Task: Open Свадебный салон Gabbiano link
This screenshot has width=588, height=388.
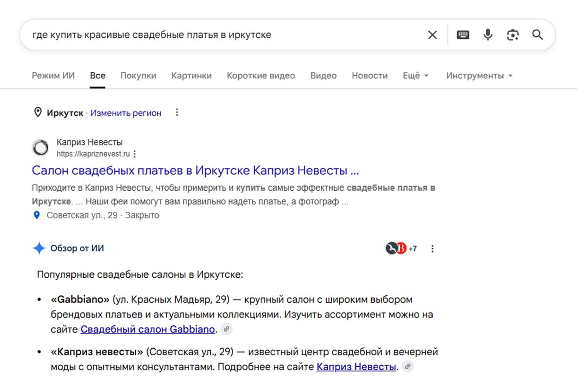Action: (x=147, y=329)
